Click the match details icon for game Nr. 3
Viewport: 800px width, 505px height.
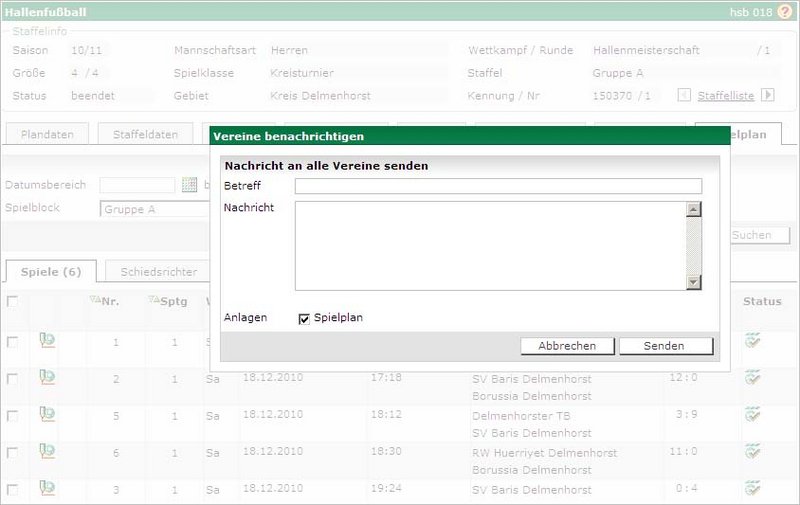pyautogui.click(x=46, y=488)
